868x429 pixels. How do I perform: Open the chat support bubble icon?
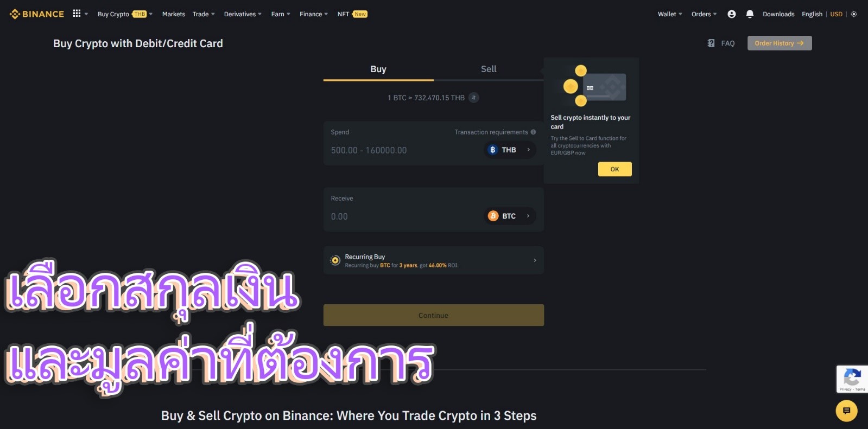click(x=846, y=411)
